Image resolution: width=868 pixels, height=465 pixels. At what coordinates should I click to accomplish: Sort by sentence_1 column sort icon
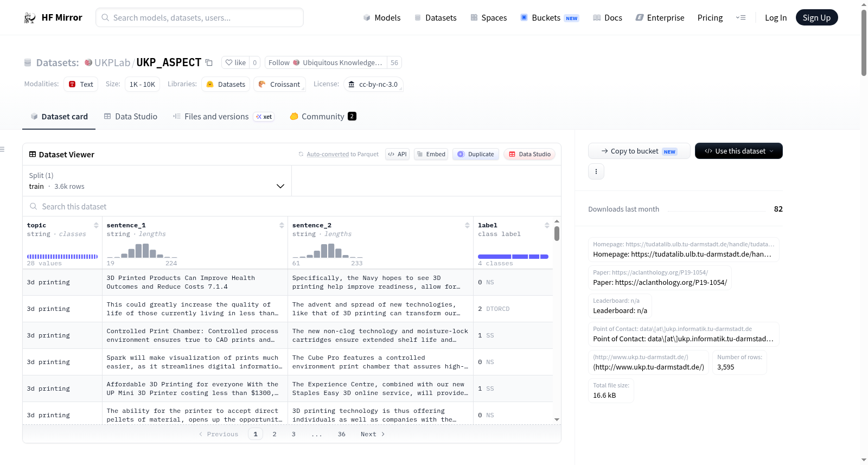point(282,225)
